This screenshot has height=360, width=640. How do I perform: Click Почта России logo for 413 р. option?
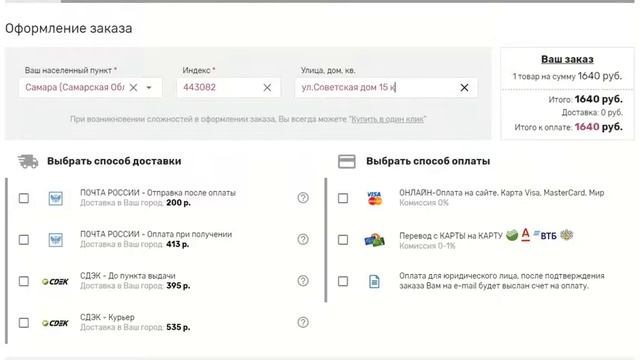click(56, 240)
